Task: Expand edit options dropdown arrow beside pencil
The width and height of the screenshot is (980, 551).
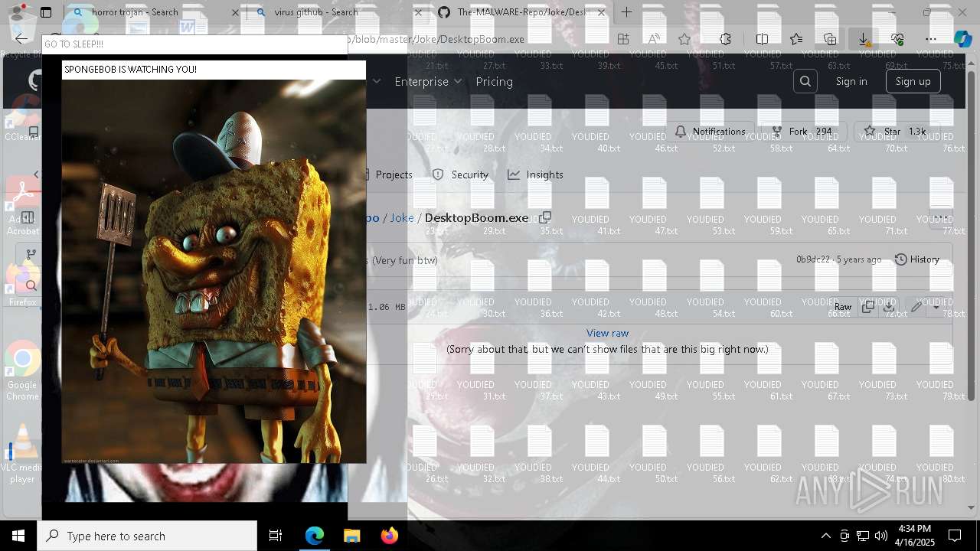Action: (x=936, y=307)
